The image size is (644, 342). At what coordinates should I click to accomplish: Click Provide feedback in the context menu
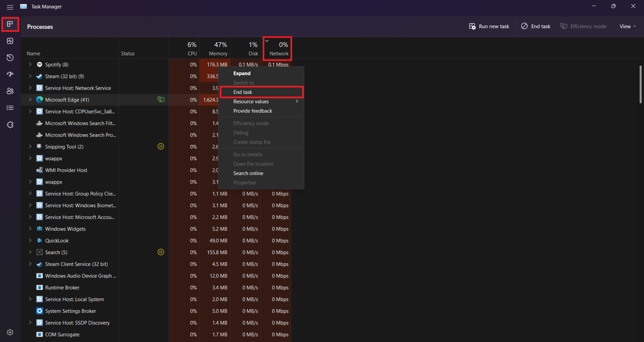[252, 111]
